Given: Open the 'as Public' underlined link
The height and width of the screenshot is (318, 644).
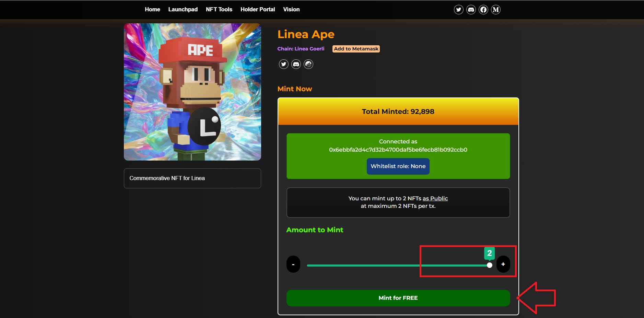Looking at the screenshot, I should tap(435, 198).
